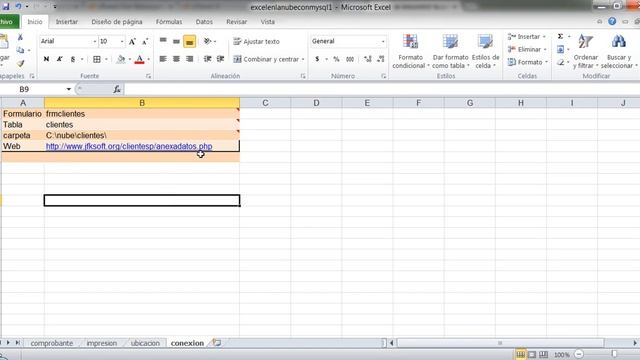Expand the Name Box dropdown arrow
This screenshot has height=360, width=640.
[69, 89]
